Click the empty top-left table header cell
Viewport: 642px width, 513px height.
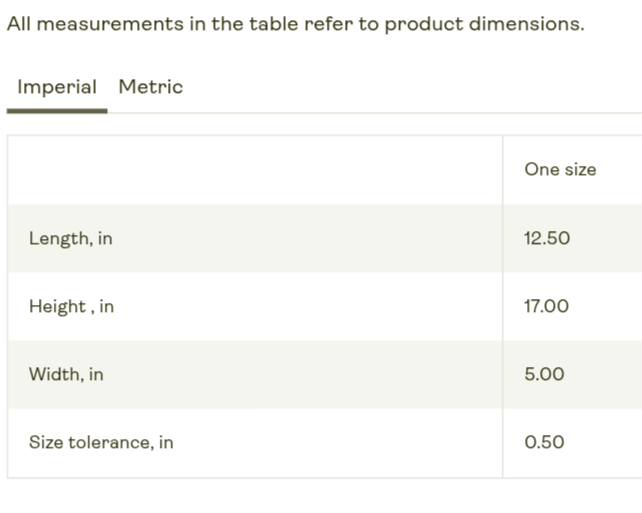255,170
